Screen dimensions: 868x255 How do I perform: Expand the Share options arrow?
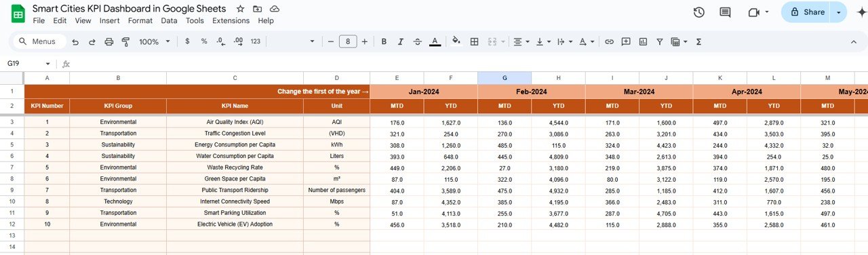[839, 12]
